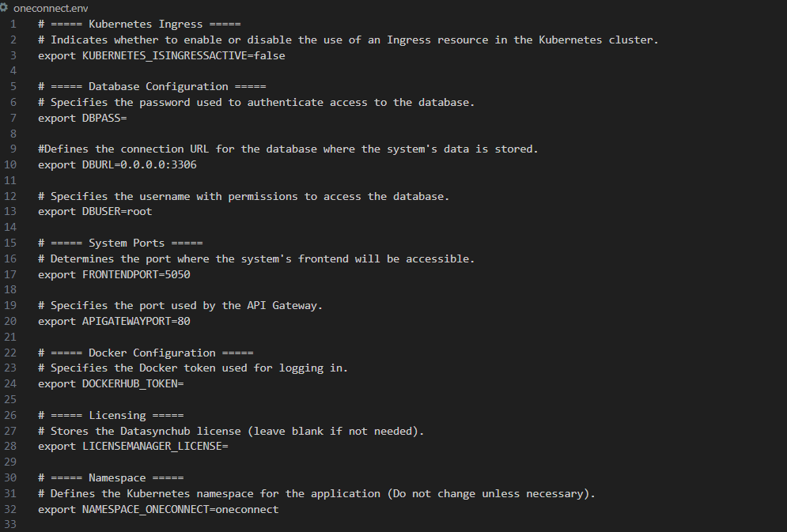Image resolution: width=787 pixels, height=532 pixels.
Task: Place cursor after DBPASS= on line 7
Action: coord(127,119)
